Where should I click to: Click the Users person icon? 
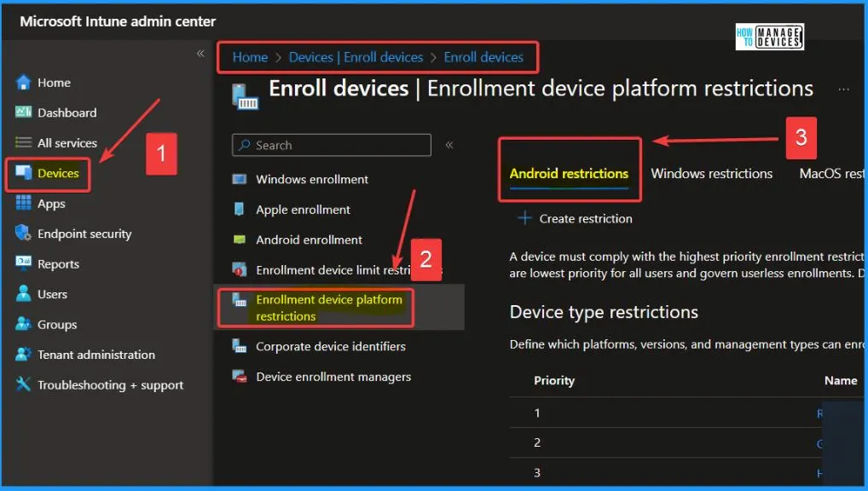(23, 294)
